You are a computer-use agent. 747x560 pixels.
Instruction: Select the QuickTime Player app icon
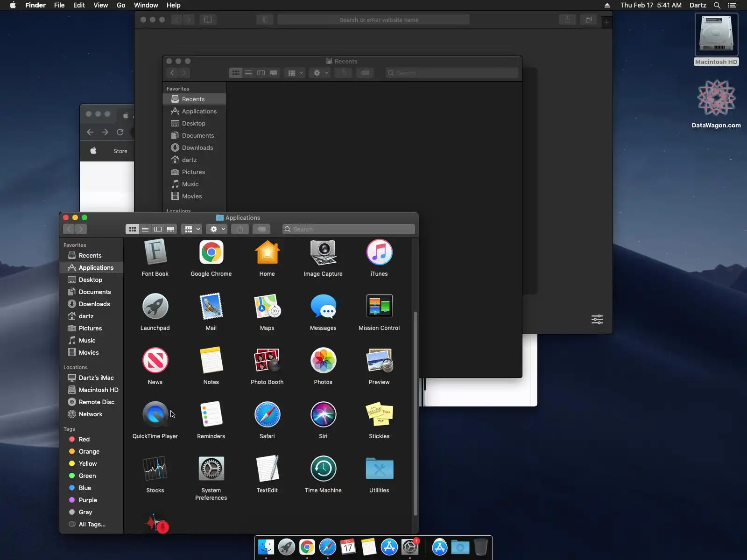coord(155,415)
